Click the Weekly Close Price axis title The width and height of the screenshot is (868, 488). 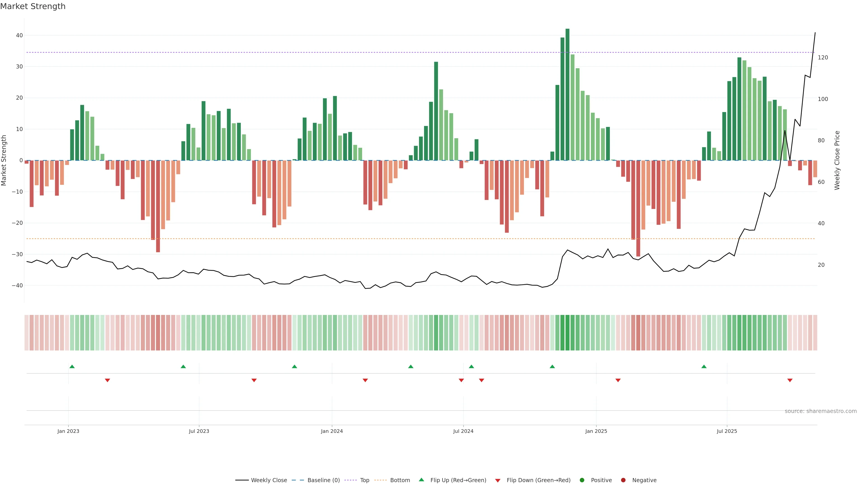tap(837, 160)
